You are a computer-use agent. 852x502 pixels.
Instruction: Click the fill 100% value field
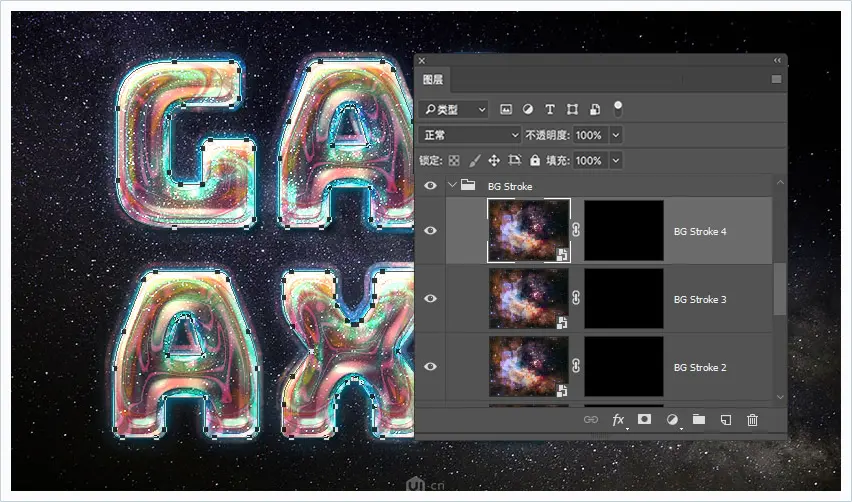pos(591,160)
